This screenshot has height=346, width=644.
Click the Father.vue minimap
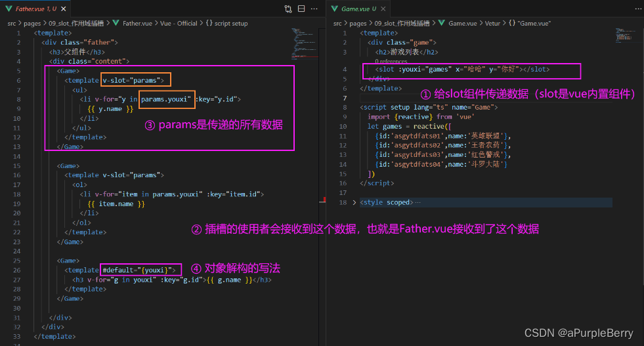305,43
